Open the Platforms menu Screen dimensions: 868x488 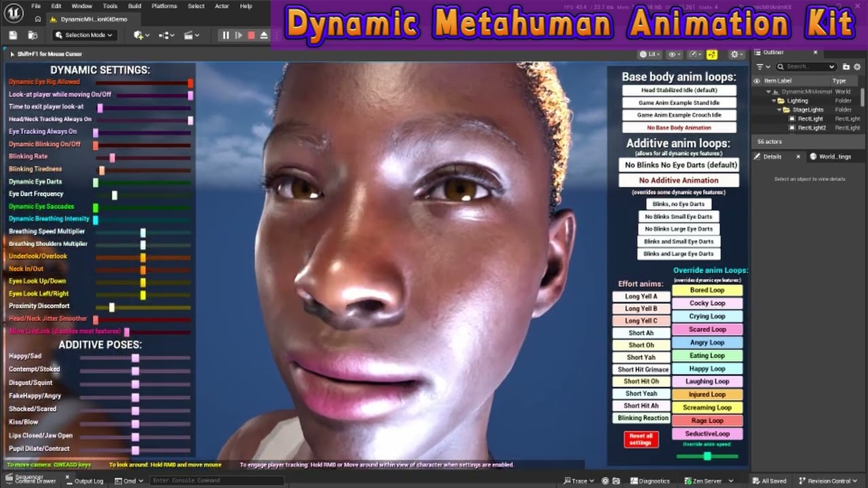[x=164, y=6]
